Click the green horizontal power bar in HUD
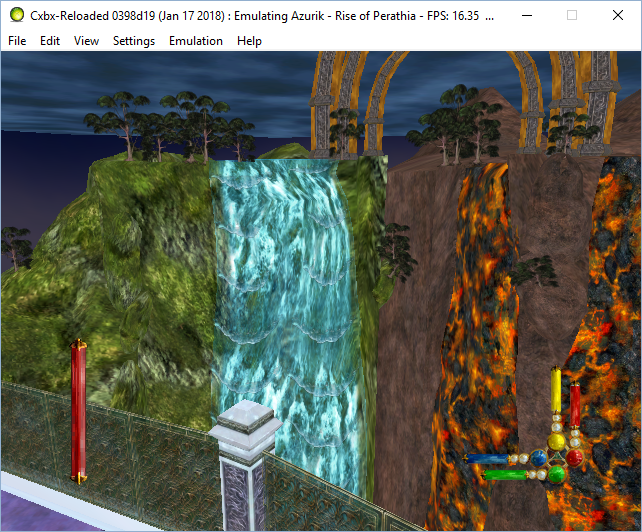Viewport: 642px width, 532px height. [x=504, y=475]
